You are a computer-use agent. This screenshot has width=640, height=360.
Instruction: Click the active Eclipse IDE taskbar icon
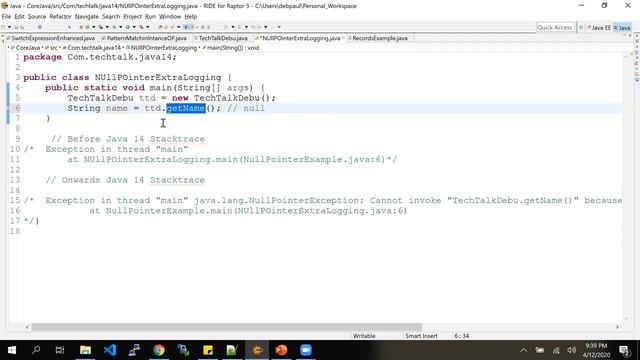(x=257, y=350)
